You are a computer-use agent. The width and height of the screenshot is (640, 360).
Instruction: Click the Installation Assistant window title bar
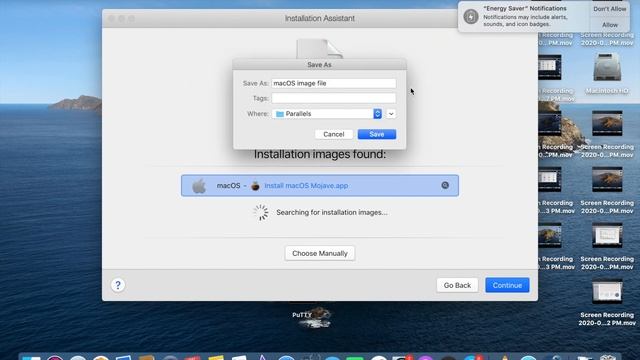click(x=320, y=18)
